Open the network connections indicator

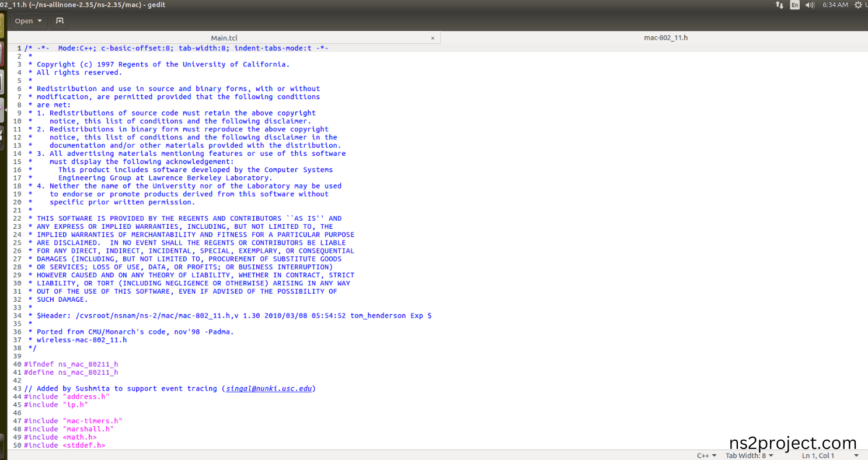pyautogui.click(x=779, y=5)
